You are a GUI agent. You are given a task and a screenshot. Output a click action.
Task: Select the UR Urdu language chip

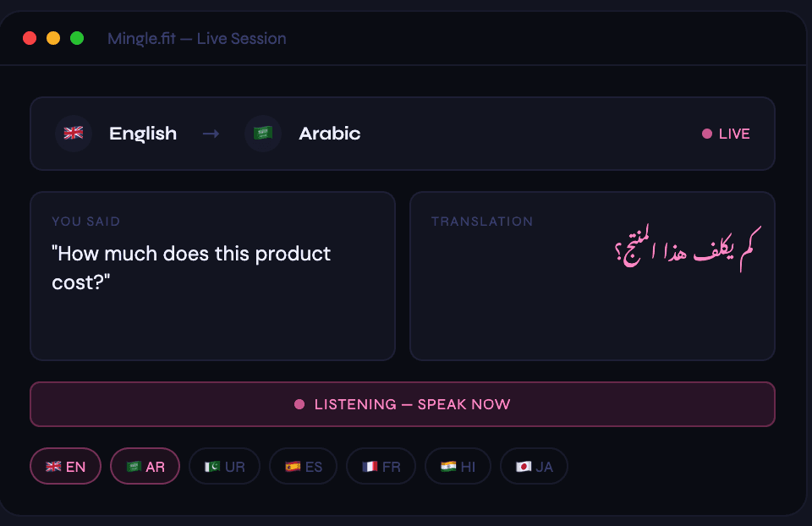pos(224,467)
